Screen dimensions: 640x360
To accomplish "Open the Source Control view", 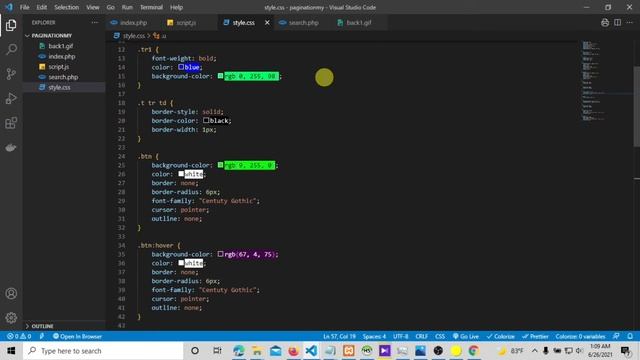I will (11, 74).
